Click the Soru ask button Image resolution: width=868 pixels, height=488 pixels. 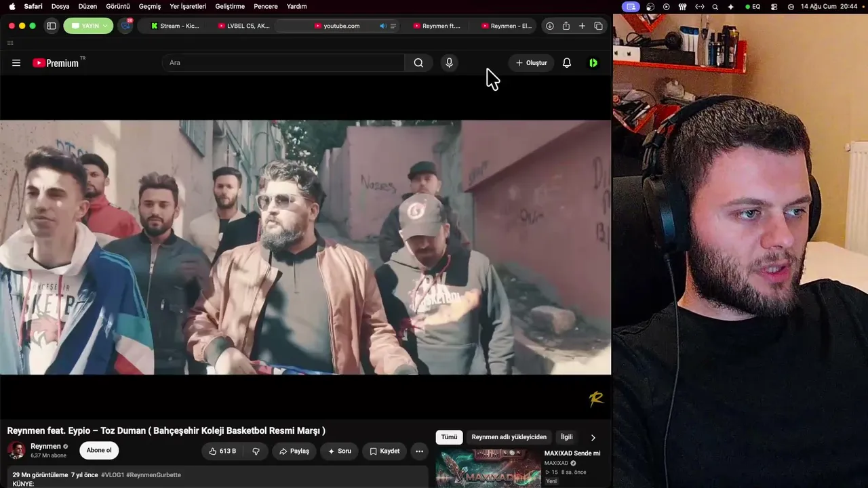coord(339,451)
